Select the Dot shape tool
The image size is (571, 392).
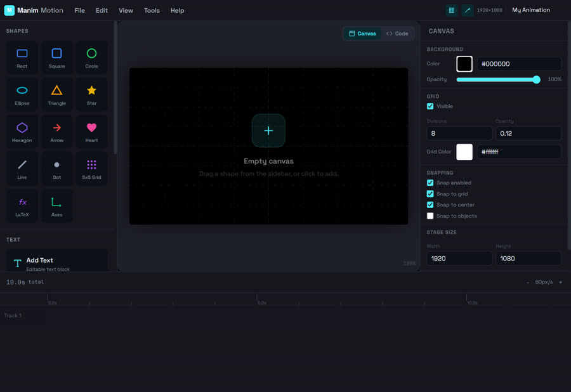point(57,169)
